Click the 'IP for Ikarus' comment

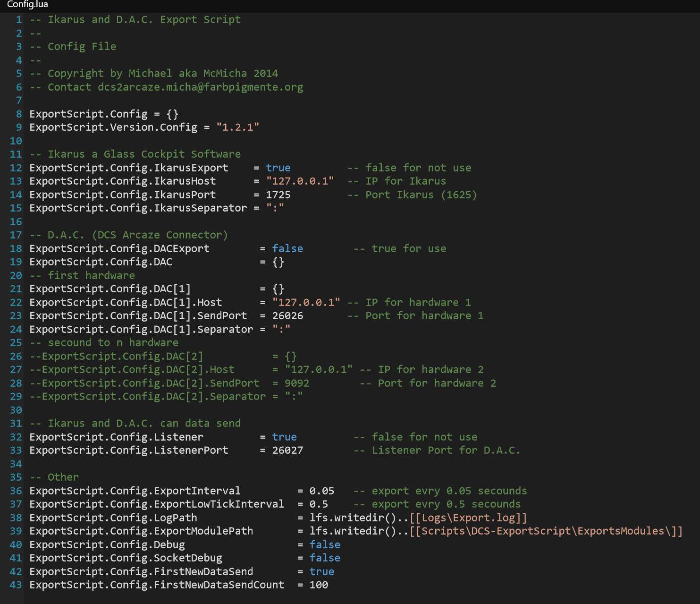coord(406,181)
